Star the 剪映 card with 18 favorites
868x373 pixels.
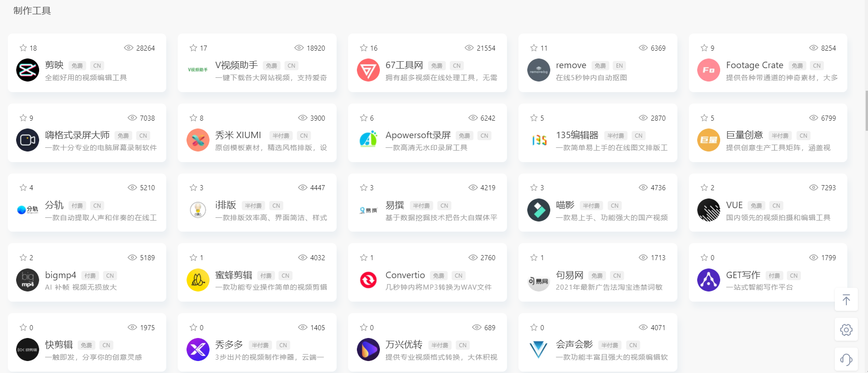pyautogui.click(x=23, y=47)
